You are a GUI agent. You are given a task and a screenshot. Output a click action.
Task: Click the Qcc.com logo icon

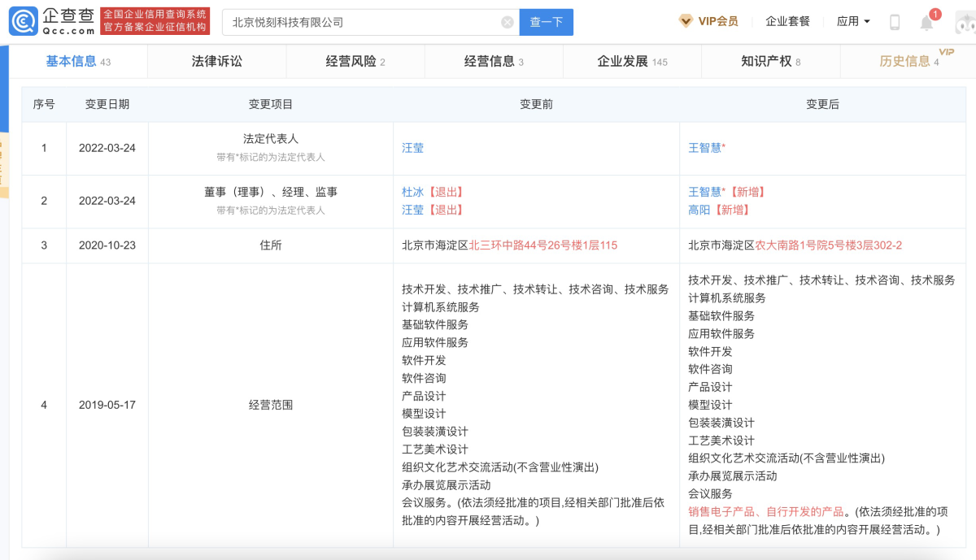[22, 22]
